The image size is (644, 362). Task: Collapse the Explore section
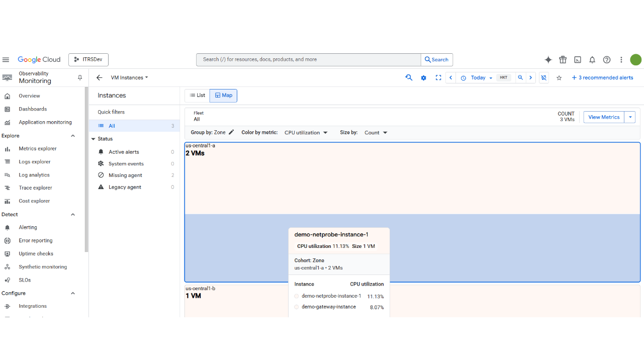click(73, 136)
